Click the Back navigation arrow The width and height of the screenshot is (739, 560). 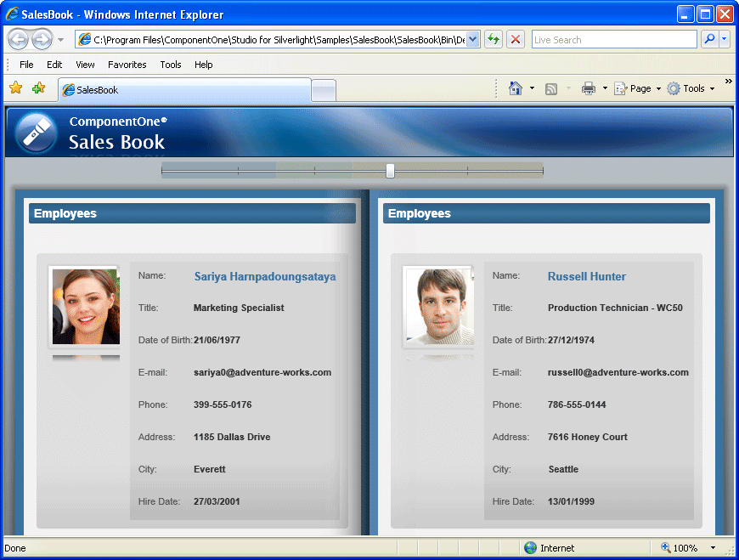[x=17, y=39]
